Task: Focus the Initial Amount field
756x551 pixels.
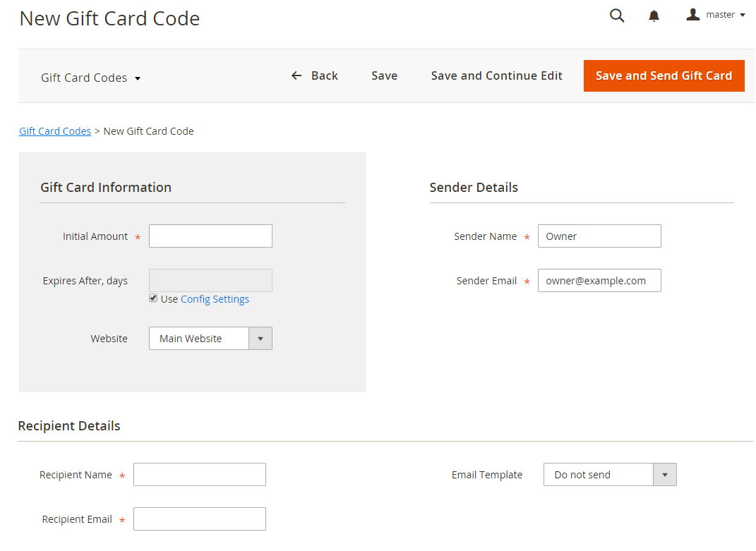Action: tap(210, 236)
